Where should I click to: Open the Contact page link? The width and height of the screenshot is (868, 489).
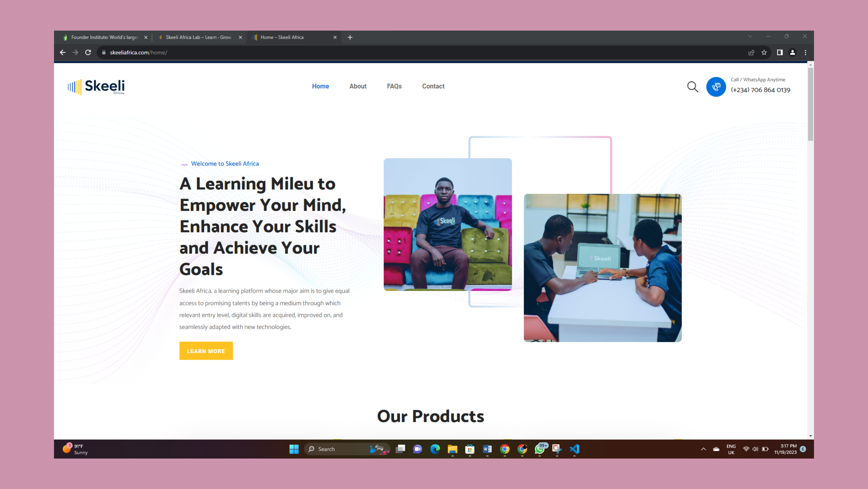[x=433, y=86]
